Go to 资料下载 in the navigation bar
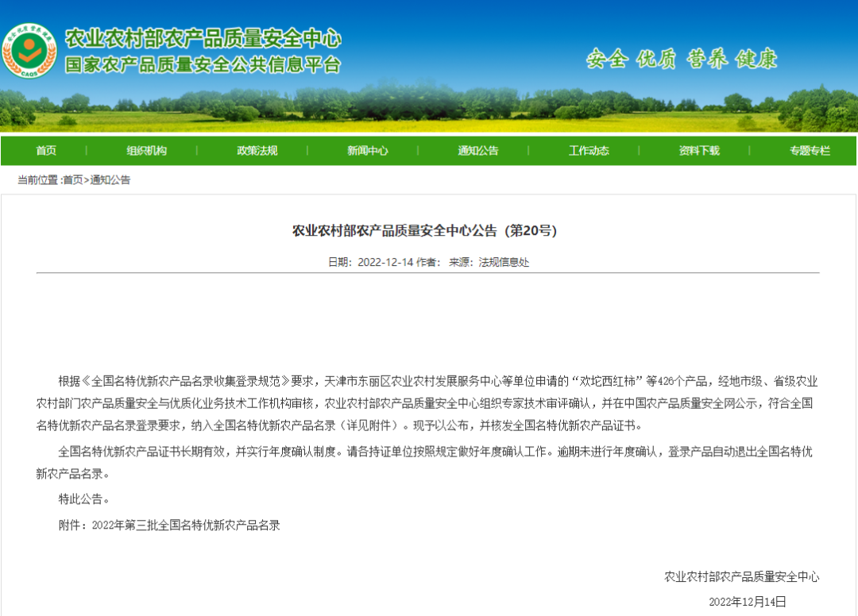 click(699, 151)
